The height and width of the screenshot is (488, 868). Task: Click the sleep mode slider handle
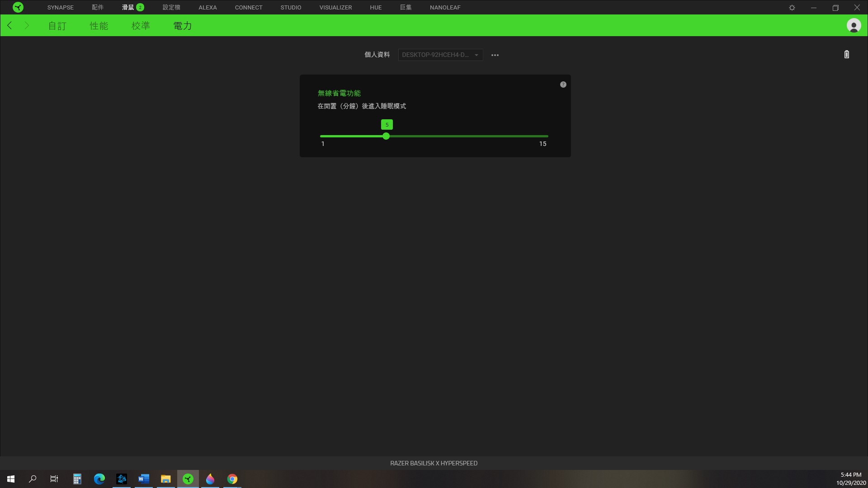[x=386, y=136]
